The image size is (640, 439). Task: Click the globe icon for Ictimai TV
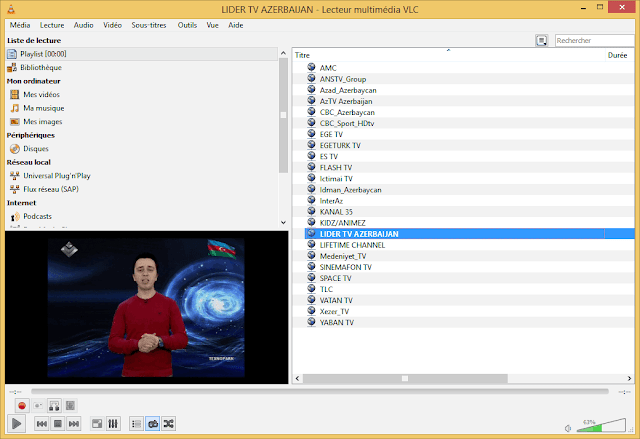[x=311, y=178]
